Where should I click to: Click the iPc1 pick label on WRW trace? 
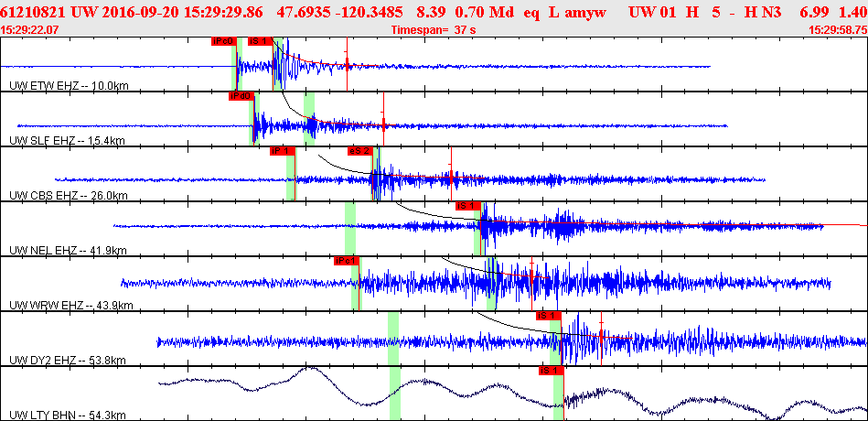point(347,261)
